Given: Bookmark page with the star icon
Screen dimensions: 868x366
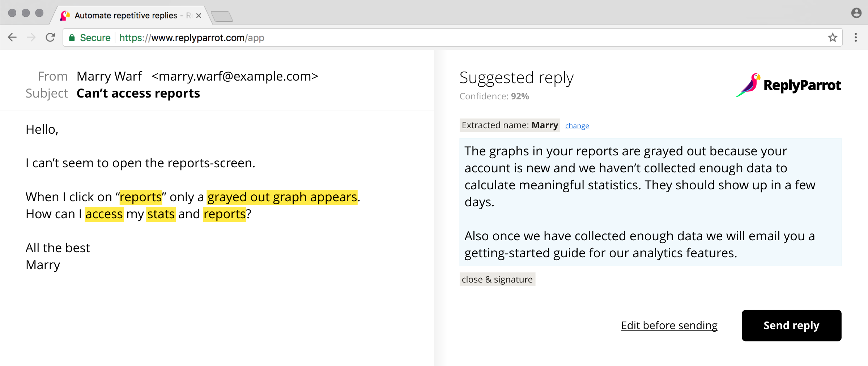Looking at the screenshot, I should pos(833,37).
